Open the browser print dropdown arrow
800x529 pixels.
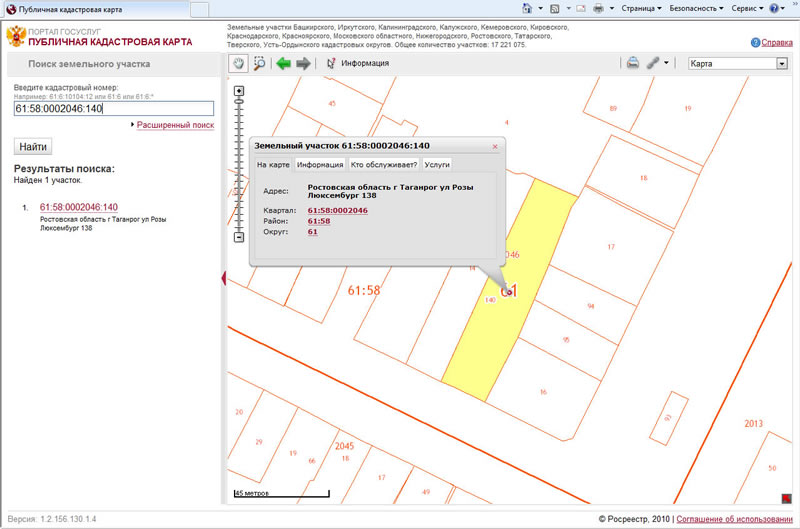click(611, 8)
